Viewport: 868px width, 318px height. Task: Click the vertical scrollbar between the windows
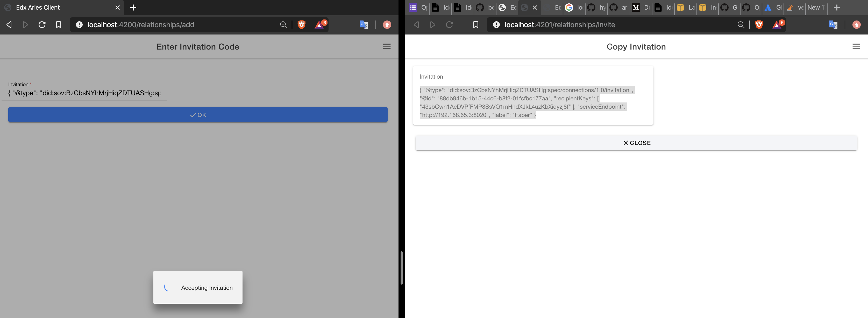click(x=401, y=268)
